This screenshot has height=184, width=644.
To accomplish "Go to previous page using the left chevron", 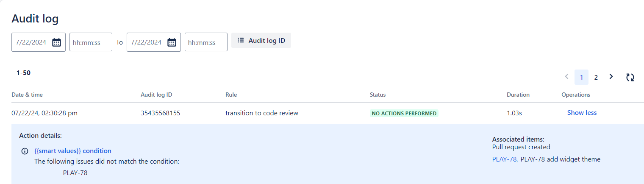I will [566, 77].
